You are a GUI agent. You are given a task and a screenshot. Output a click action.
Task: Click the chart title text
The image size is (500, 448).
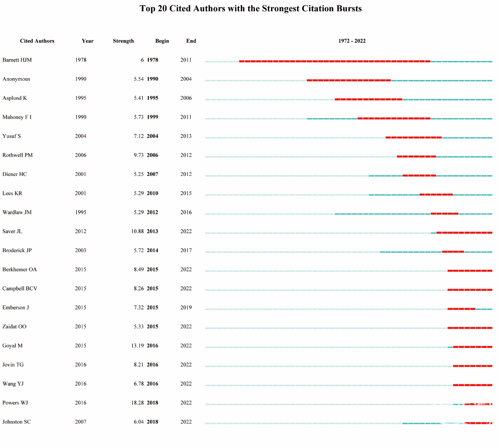pyautogui.click(x=251, y=9)
